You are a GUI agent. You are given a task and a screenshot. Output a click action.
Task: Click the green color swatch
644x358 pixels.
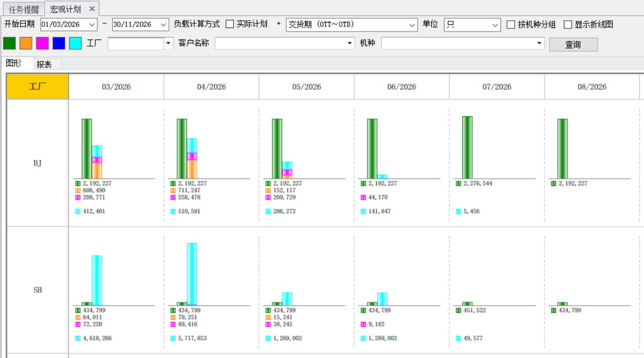pyautogui.click(x=9, y=44)
